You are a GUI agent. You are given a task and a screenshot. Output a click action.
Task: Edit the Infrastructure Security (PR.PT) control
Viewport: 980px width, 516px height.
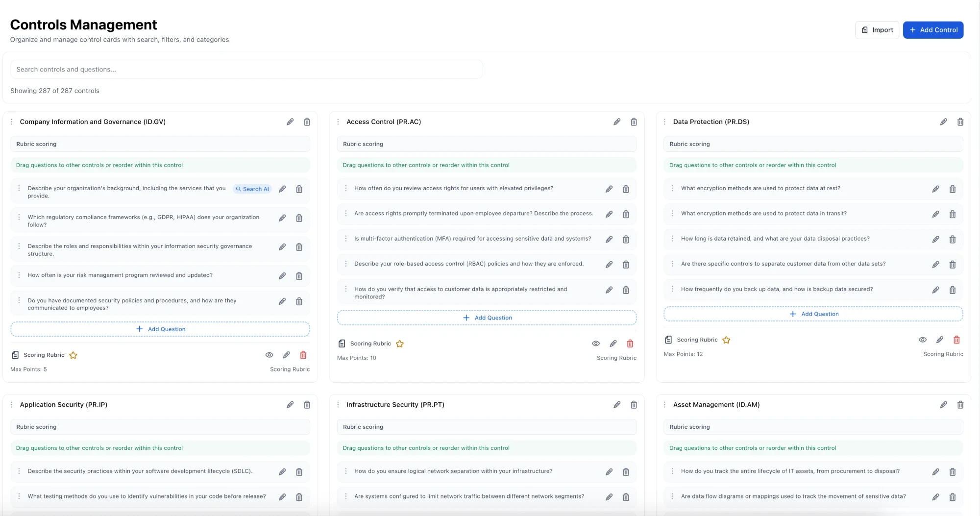pos(617,405)
